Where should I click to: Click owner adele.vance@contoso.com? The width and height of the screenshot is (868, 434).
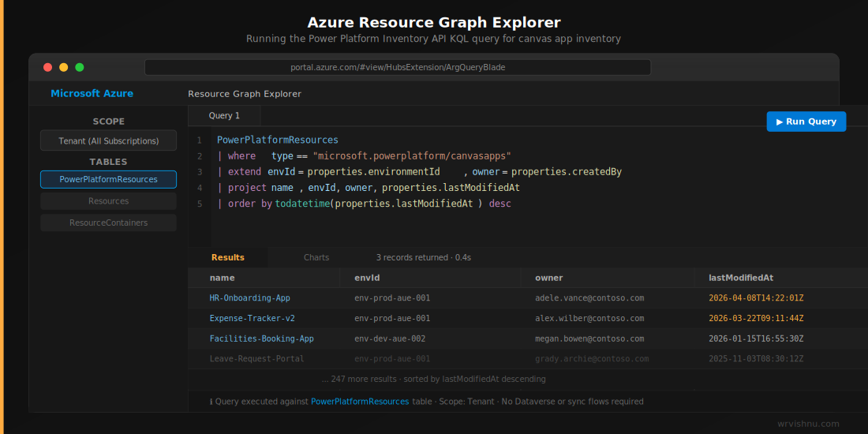point(589,297)
